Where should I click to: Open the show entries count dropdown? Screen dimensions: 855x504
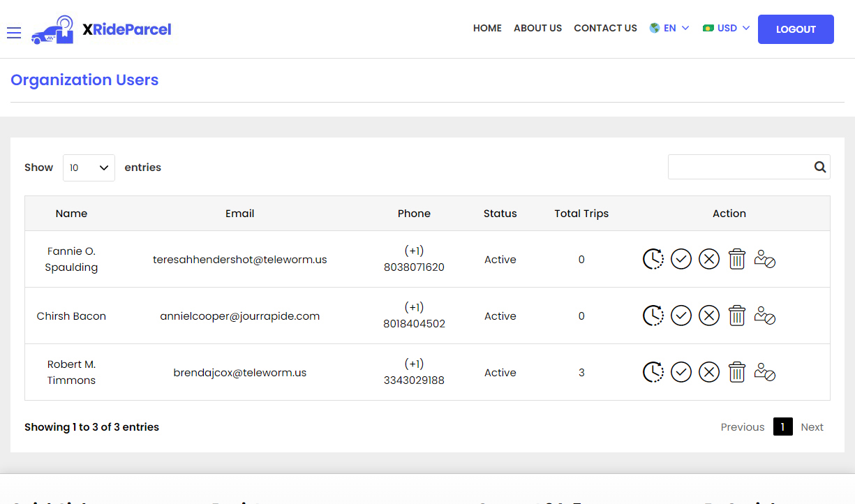click(89, 168)
